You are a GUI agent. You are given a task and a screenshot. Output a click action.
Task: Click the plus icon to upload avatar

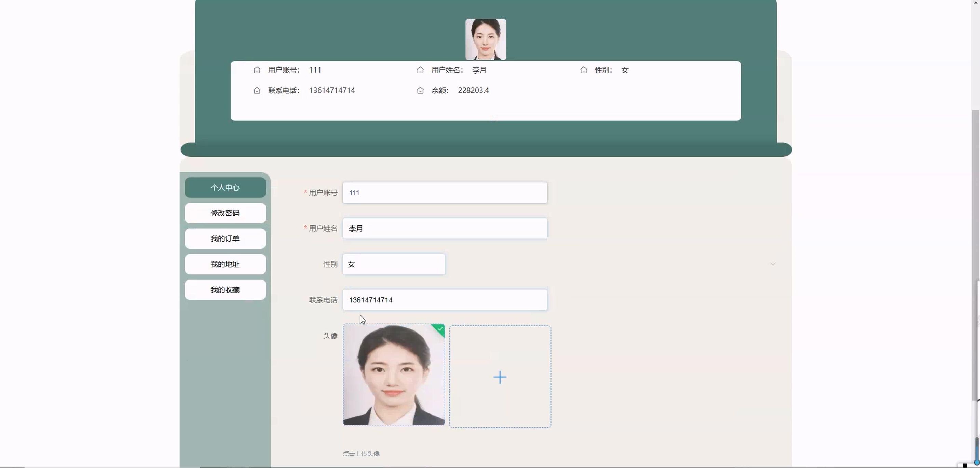click(500, 377)
